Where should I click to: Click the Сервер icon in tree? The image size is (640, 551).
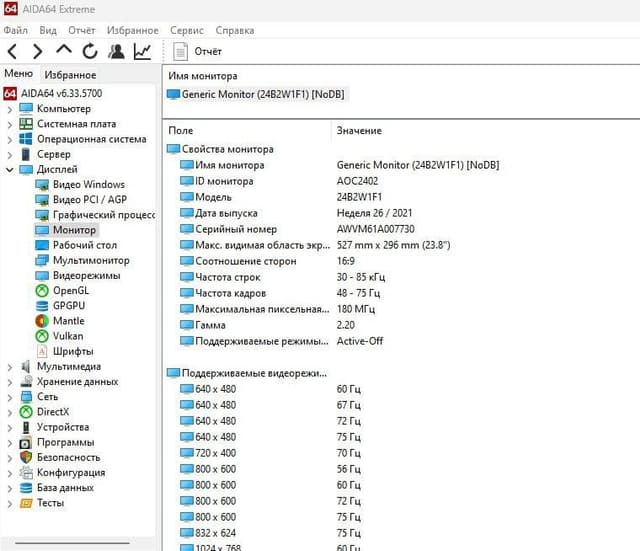tap(26, 155)
